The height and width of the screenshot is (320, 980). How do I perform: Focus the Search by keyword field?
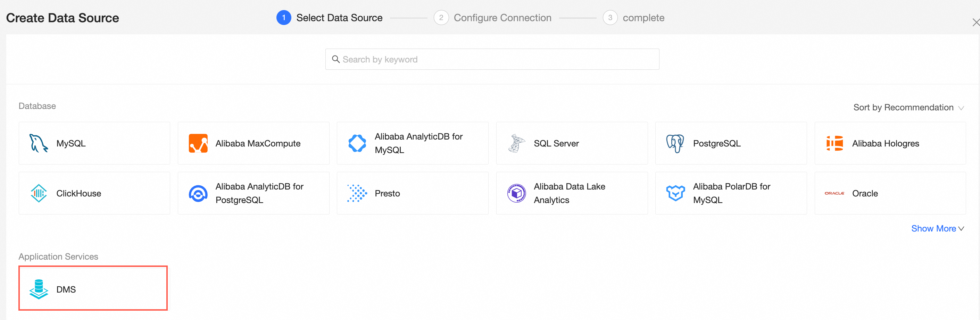coord(492,59)
